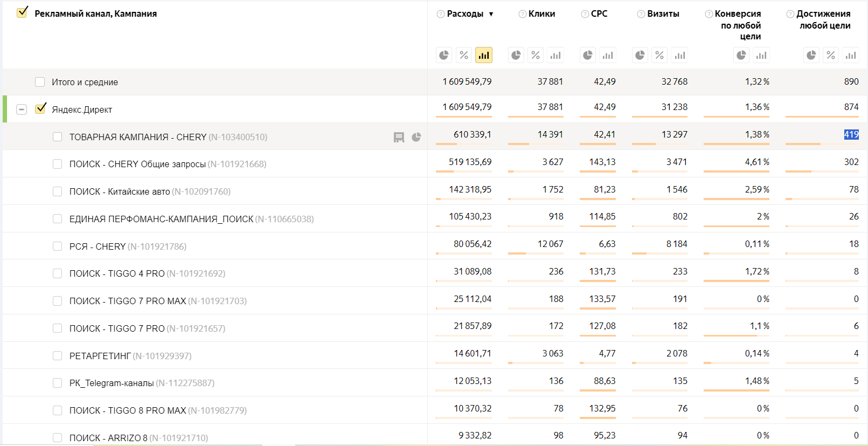This screenshot has width=868, height=446.
Task: Select bar chart icon under CPC column
Action: point(608,55)
